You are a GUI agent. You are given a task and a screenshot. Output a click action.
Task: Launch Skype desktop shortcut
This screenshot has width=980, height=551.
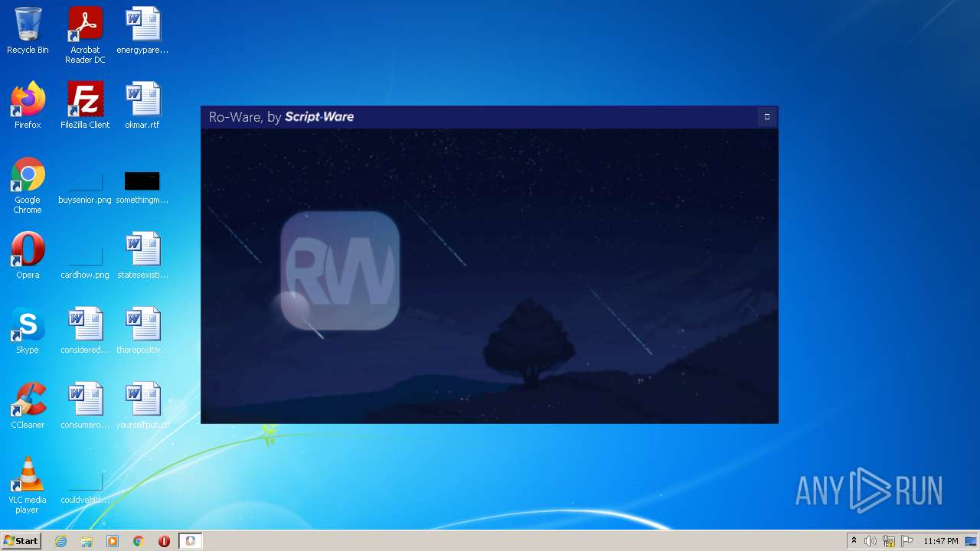28,331
